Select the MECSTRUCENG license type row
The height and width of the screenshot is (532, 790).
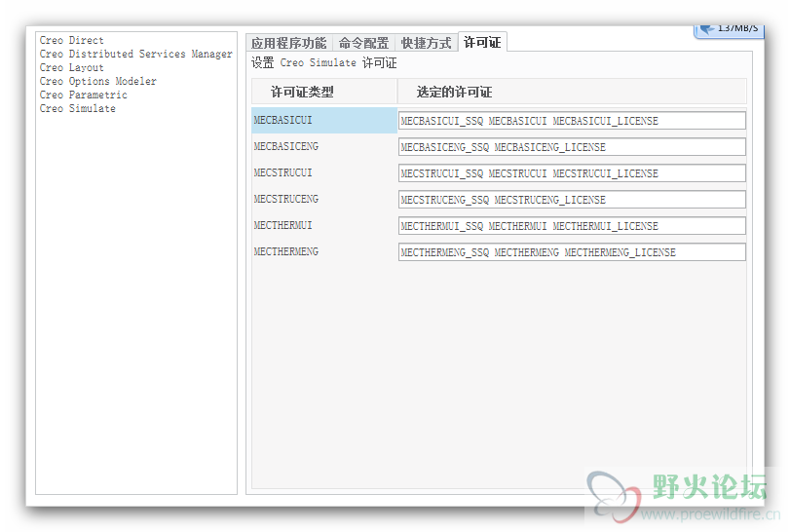pos(324,199)
